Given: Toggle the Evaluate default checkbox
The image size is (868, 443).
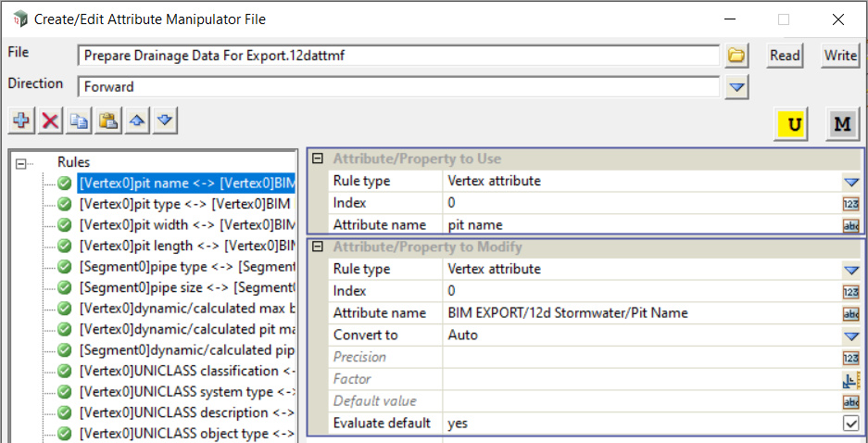Looking at the screenshot, I should [850, 424].
